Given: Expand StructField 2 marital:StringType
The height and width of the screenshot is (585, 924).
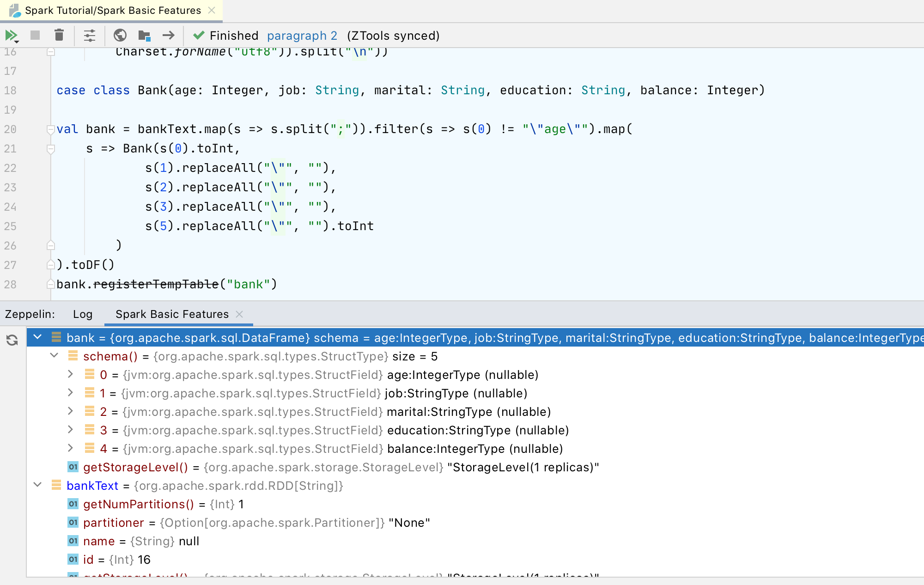Looking at the screenshot, I should coord(71,411).
